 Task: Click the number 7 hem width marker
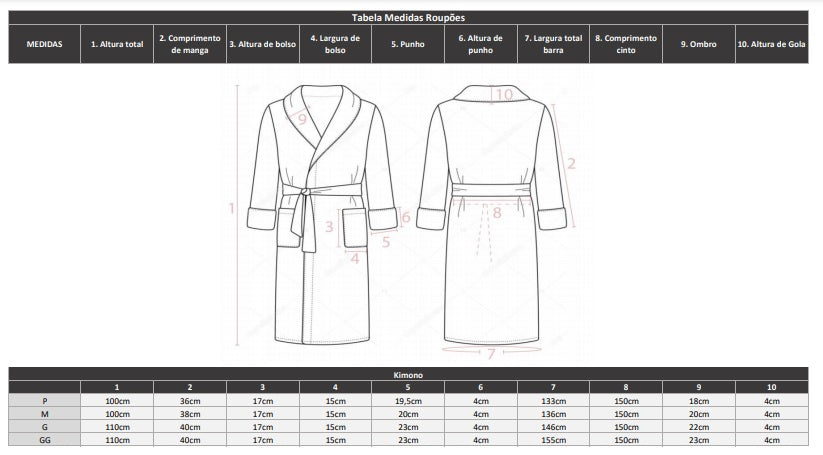(x=491, y=353)
